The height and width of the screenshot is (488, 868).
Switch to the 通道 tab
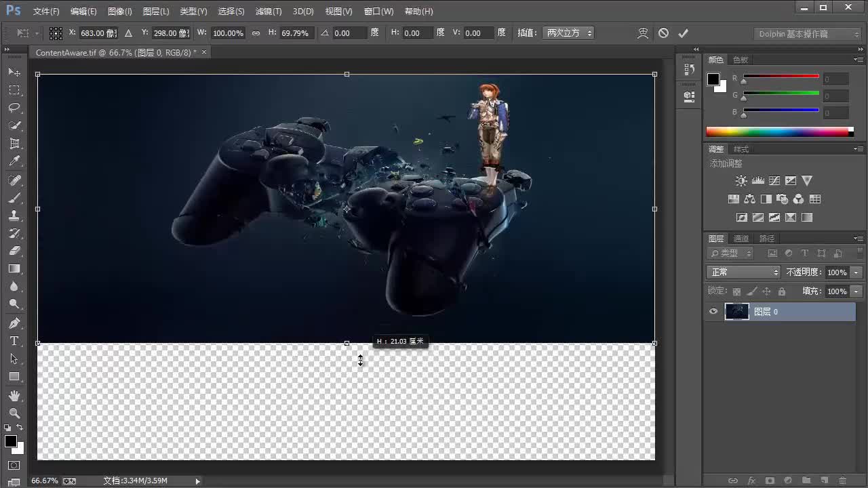741,238
